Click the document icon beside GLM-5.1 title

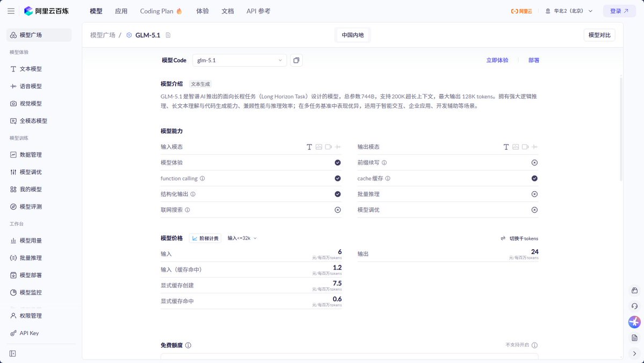click(x=168, y=35)
